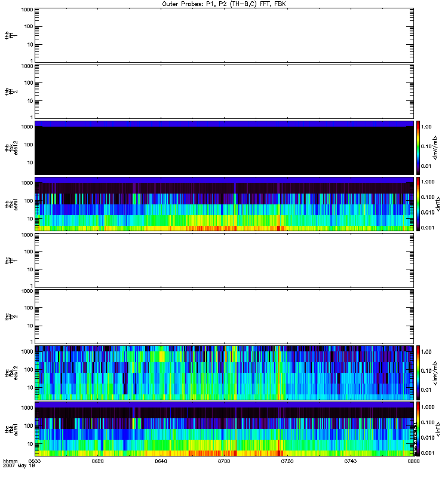Click the thc fbk edc12 spectrogram panel

click(223, 372)
